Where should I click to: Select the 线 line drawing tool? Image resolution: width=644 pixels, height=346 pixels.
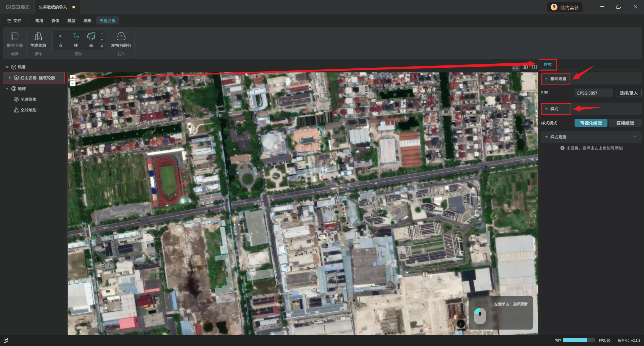click(x=76, y=36)
